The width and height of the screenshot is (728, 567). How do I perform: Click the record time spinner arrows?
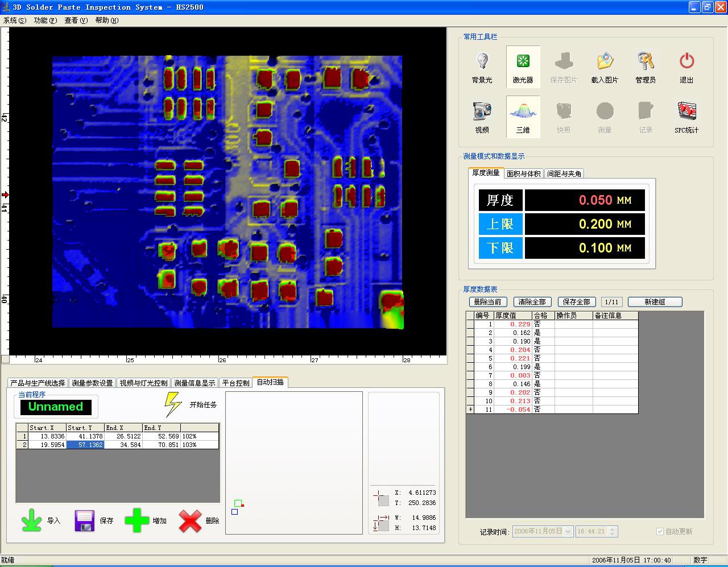[612, 531]
